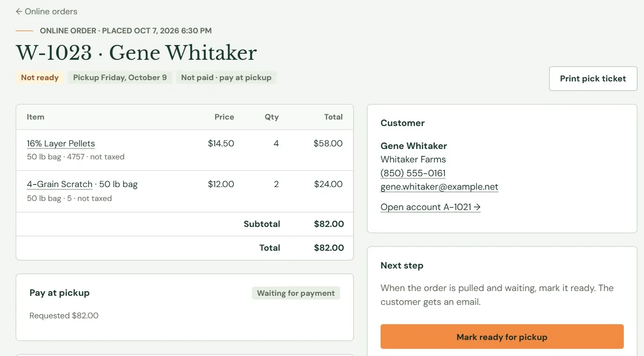Screen dimensions: 644x356
Task: Select the order title W-1023 · Gene Whitaker
Action: pyautogui.click(x=136, y=53)
